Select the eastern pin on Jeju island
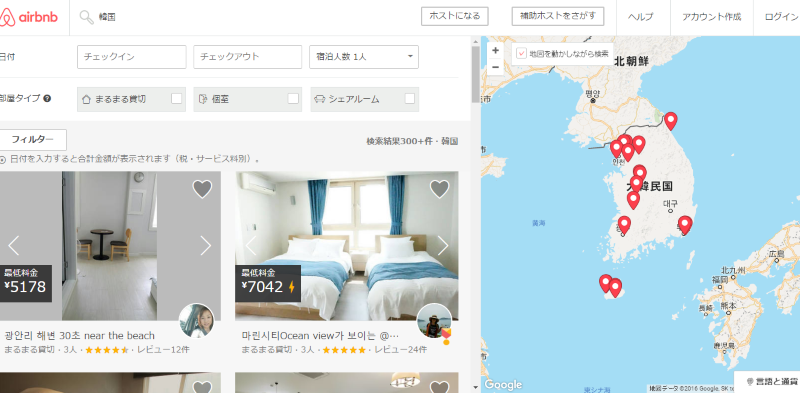 click(x=615, y=287)
